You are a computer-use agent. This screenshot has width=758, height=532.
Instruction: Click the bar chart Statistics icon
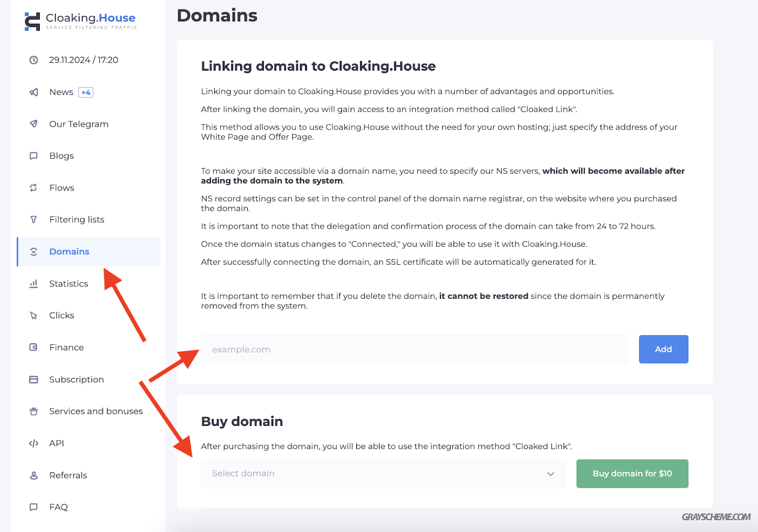34,283
